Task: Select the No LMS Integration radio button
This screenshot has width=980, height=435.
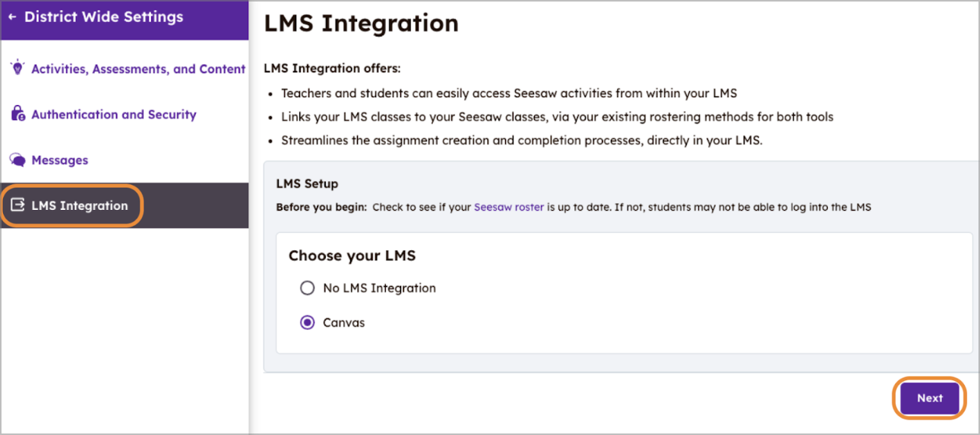Action: [x=307, y=288]
